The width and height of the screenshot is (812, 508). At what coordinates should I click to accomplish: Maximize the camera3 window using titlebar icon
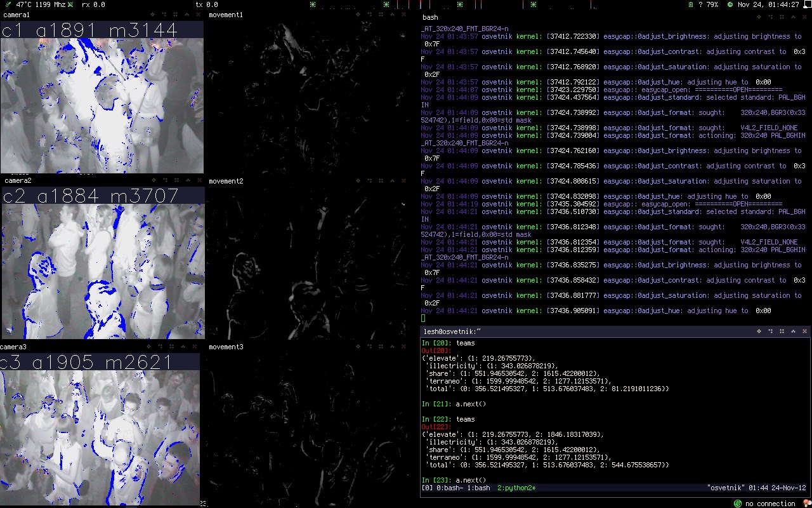pyautogui.click(x=160, y=347)
